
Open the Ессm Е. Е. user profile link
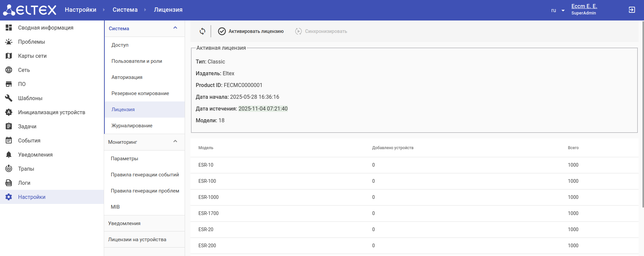(584, 6)
